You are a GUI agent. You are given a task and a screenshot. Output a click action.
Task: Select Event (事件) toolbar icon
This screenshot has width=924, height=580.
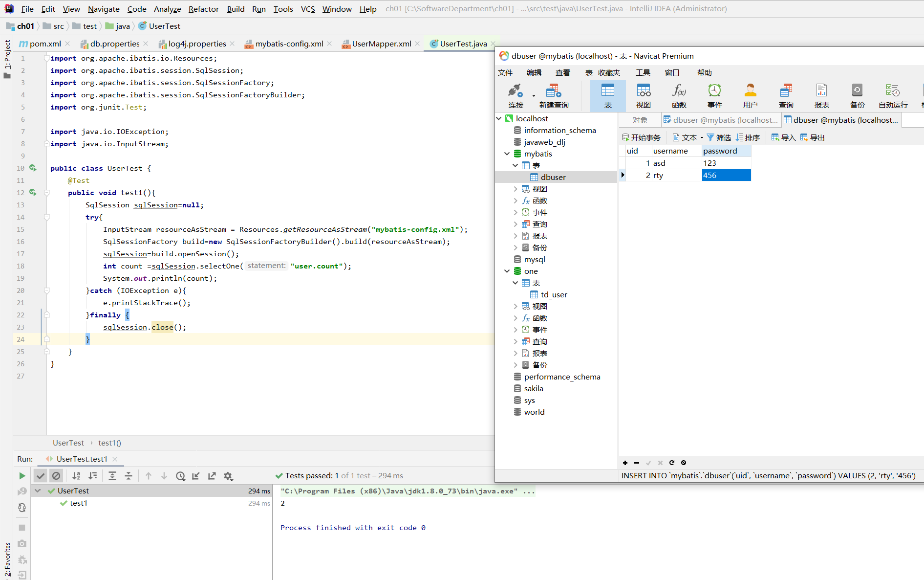[x=714, y=96]
